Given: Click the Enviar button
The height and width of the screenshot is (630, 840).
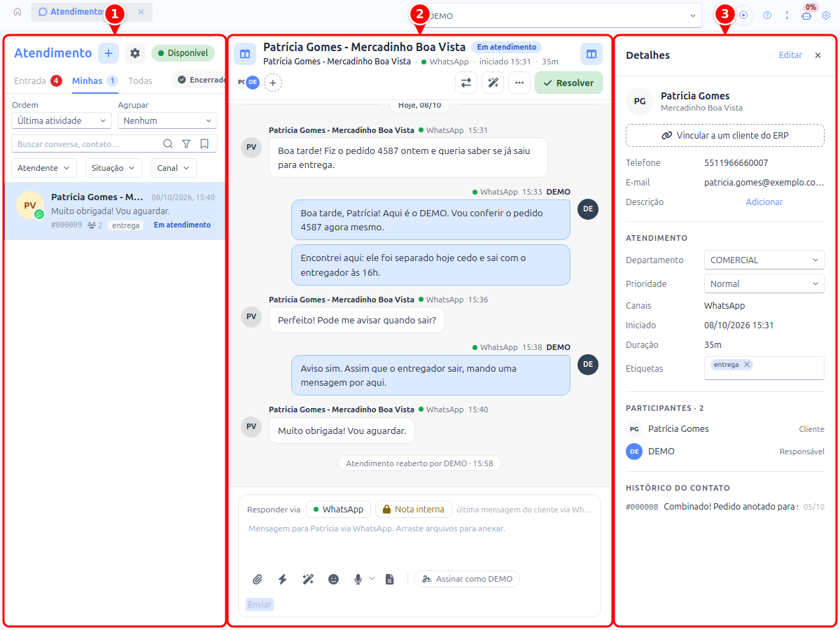Looking at the screenshot, I should (260, 604).
